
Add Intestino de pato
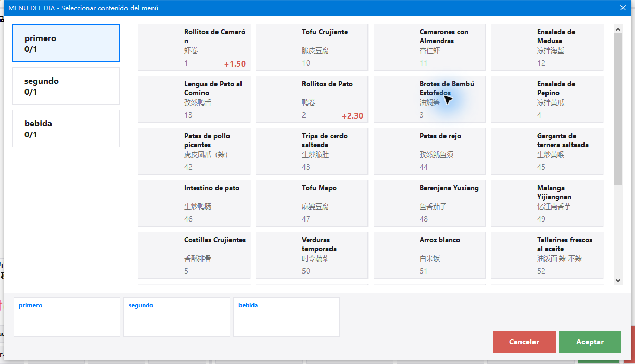click(194, 203)
